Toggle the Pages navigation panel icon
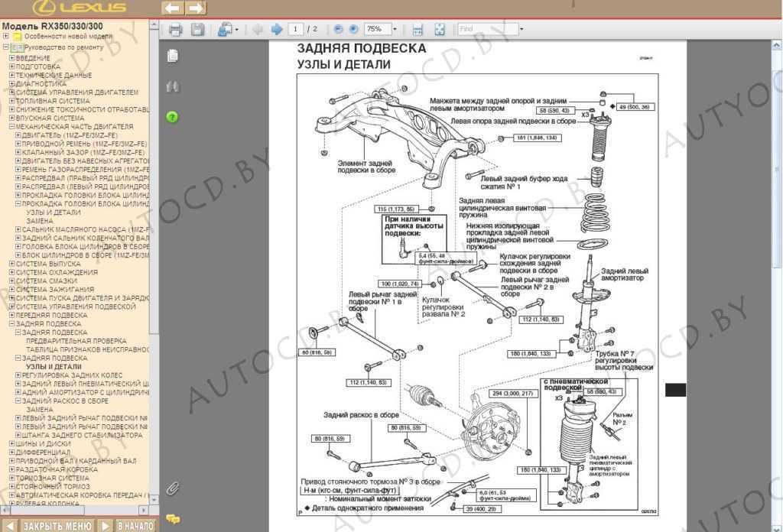 coord(174,55)
